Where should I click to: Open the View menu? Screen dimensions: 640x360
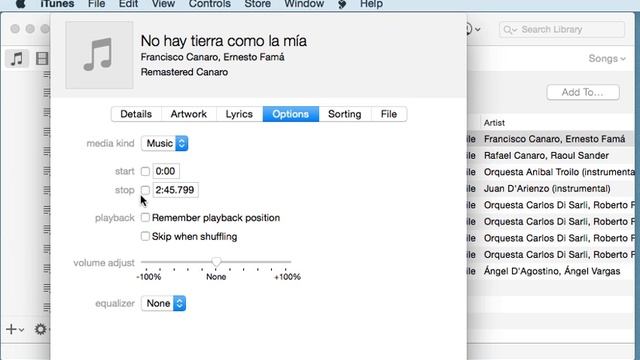pos(163,4)
